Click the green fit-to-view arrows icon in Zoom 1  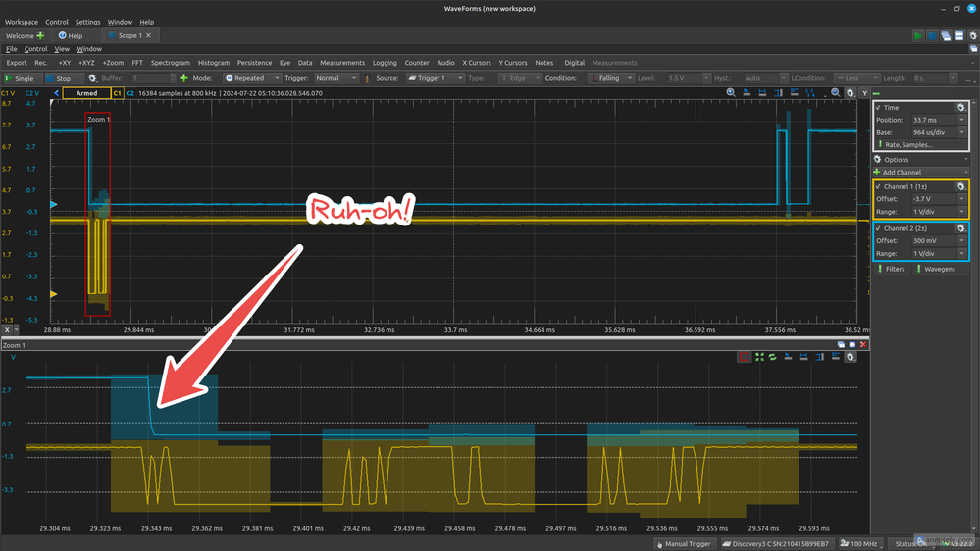click(x=759, y=357)
